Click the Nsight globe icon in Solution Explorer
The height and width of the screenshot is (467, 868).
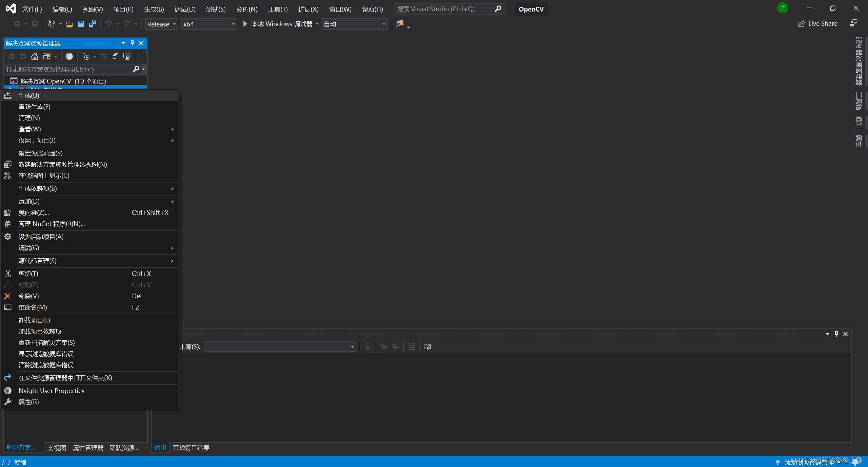point(69,56)
